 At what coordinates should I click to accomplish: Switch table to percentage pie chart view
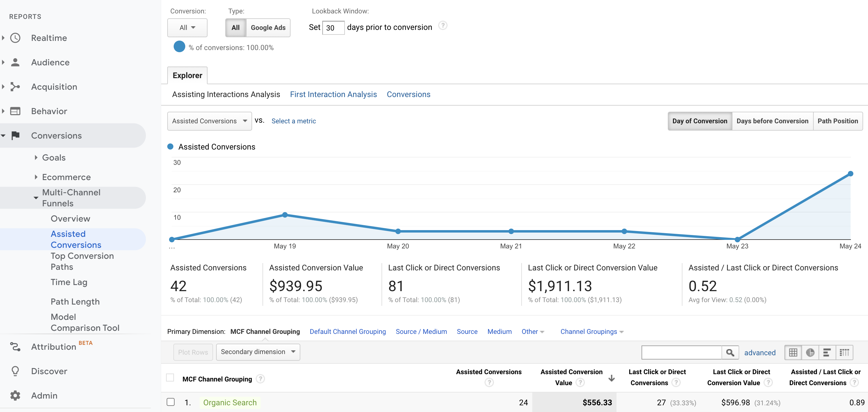point(810,352)
